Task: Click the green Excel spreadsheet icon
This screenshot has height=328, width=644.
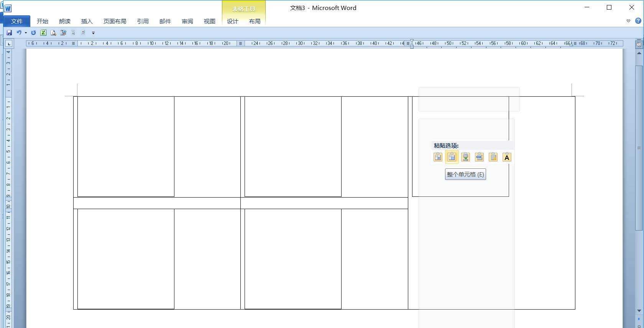Action: click(x=43, y=33)
